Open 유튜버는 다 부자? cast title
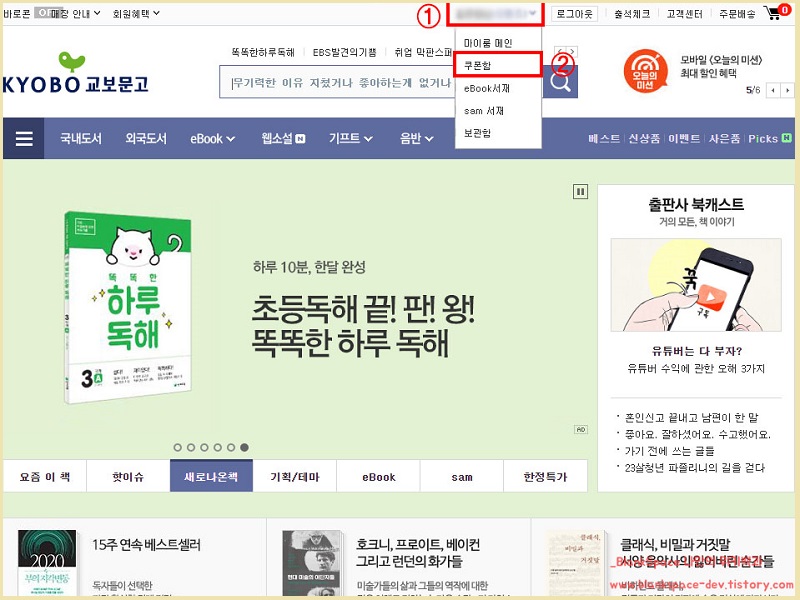Screen dimensions: 800x600 pos(696,351)
